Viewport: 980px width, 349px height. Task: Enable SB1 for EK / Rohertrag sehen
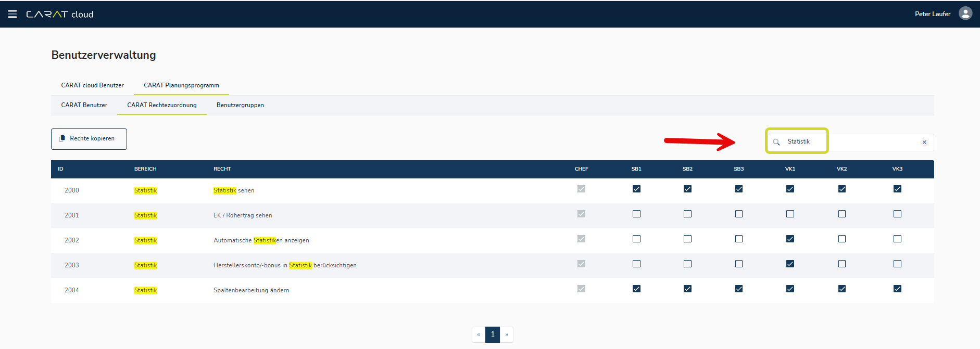tap(636, 214)
